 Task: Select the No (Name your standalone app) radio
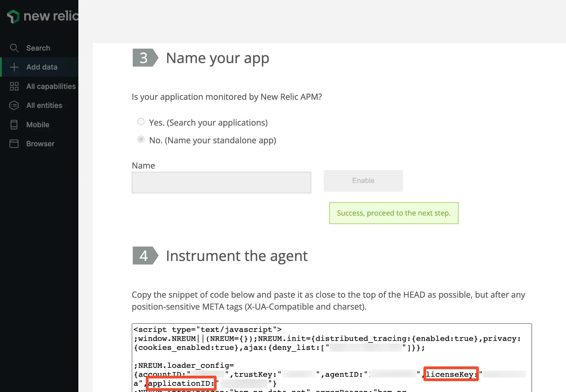tap(141, 139)
